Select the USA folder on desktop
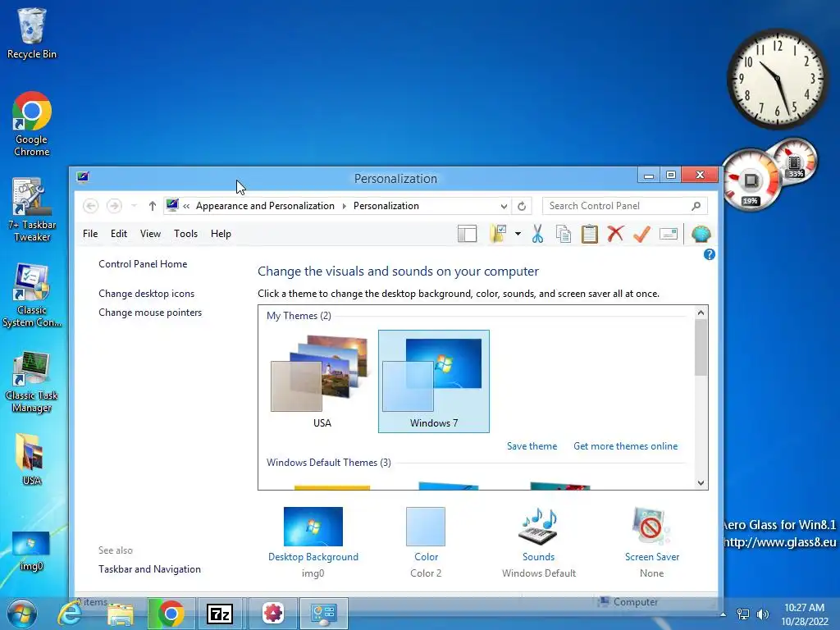This screenshot has width=840, height=630. coord(31,459)
